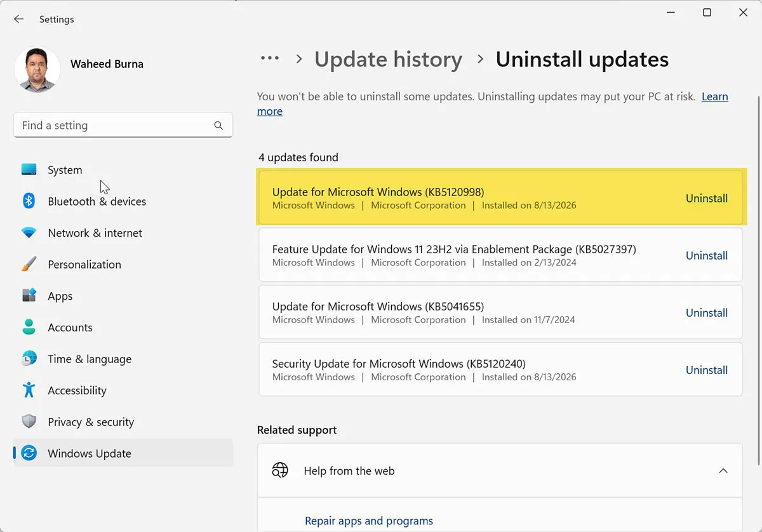Click 'Update for Microsoft Windows (KB5041655)' title
Viewport: 762px width, 532px height.
coord(378,306)
